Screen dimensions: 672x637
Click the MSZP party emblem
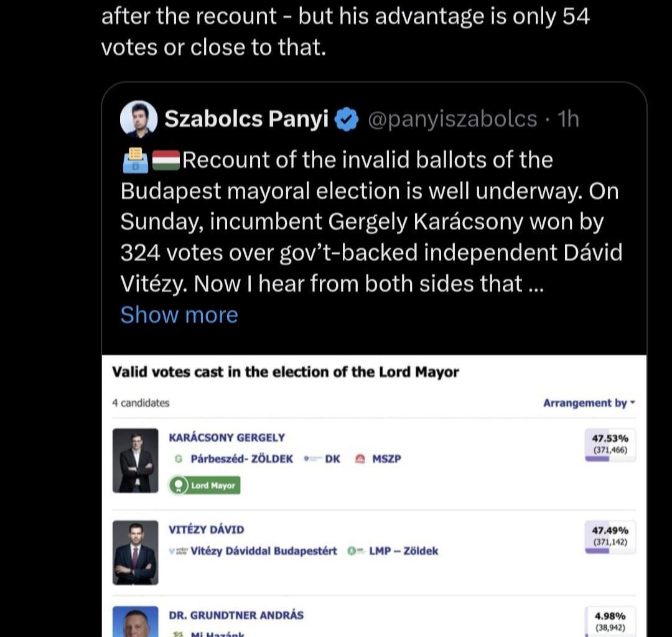click(359, 458)
